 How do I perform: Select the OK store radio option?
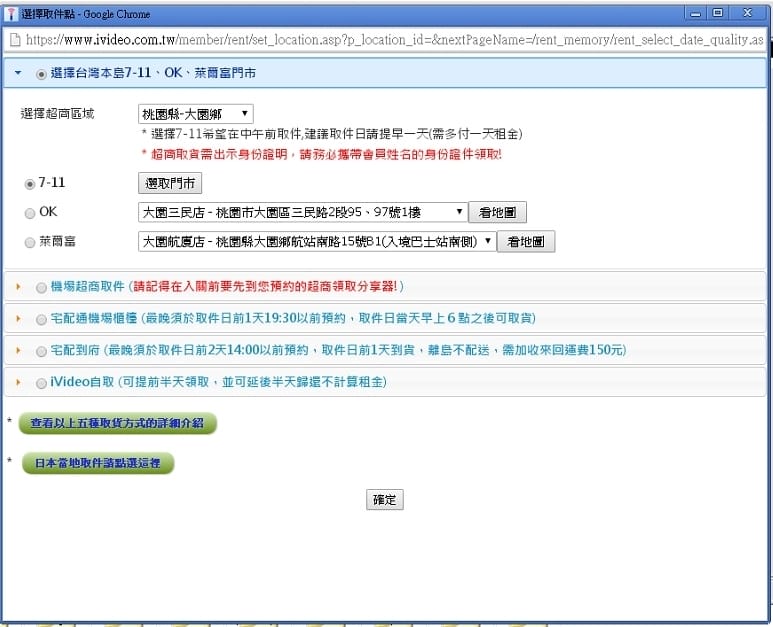tap(30, 213)
